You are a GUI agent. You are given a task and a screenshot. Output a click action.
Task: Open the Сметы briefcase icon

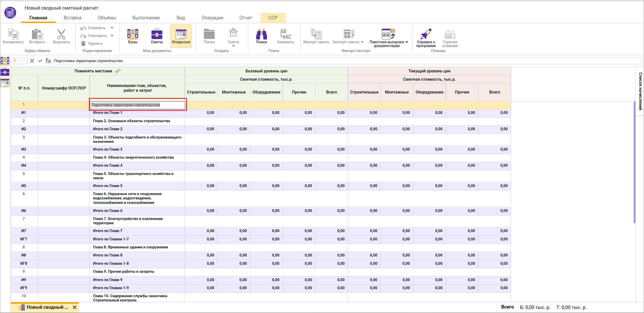pos(157,34)
